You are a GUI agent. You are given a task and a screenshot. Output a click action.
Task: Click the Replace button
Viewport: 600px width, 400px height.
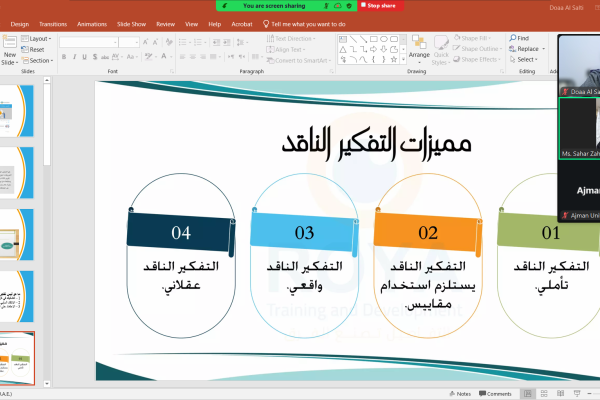(x=527, y=49)
